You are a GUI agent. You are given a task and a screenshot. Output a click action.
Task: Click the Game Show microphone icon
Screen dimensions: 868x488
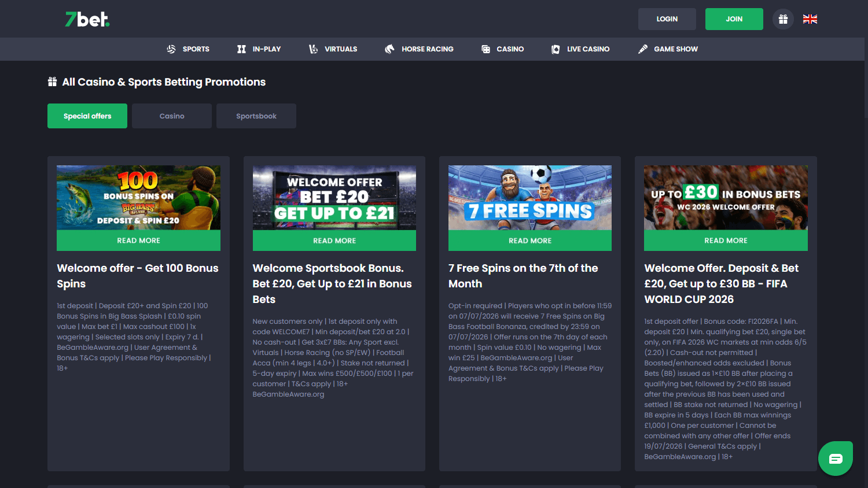tap(643, 49)
